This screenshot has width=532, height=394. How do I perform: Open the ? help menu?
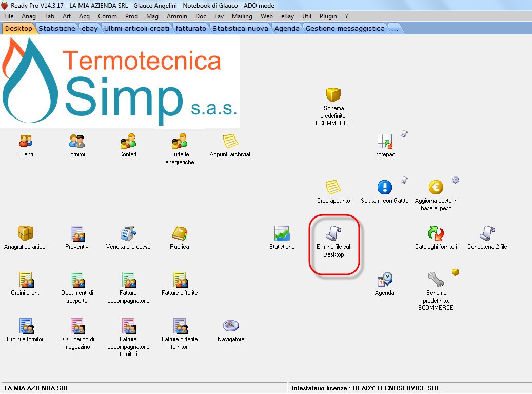coord(346,16)
